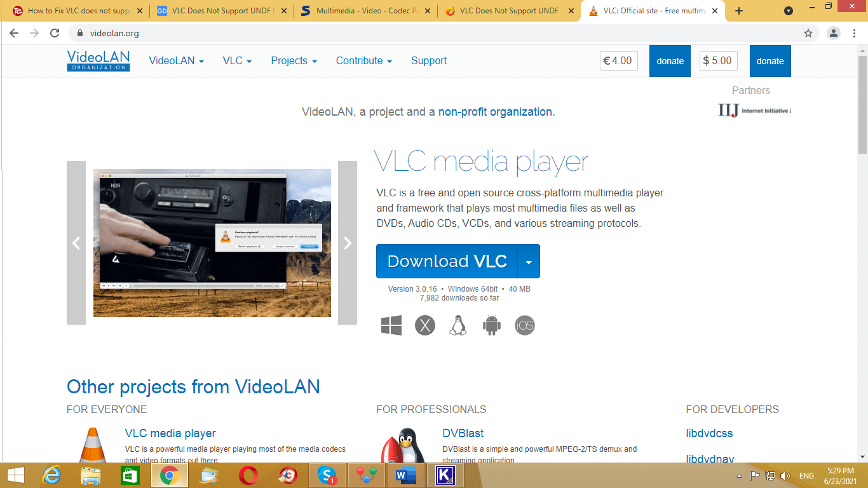This screenshot has height=488, width=868.
Task: Expand the VideoLAN navigation menu
Action: [177, 61]
